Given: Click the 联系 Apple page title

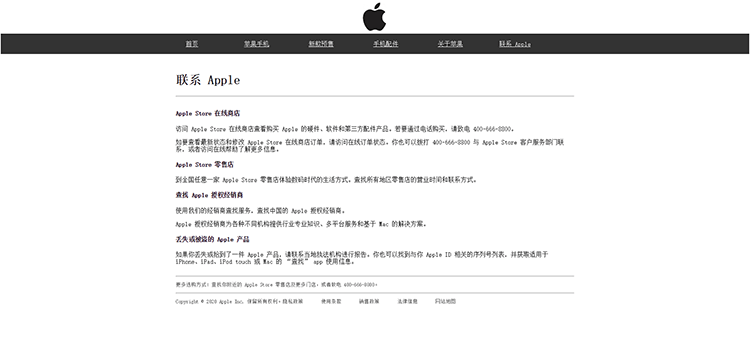Looking at the screenshot, I should [208, 80].
